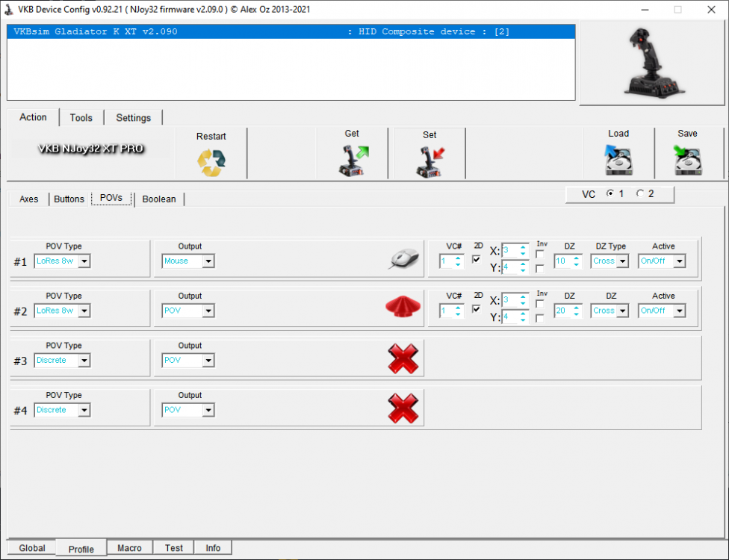Image resolution: width=729 pixels, height=560 pixels.
Task: Open Output dropdown for POV #4
Action: [208, 411]
